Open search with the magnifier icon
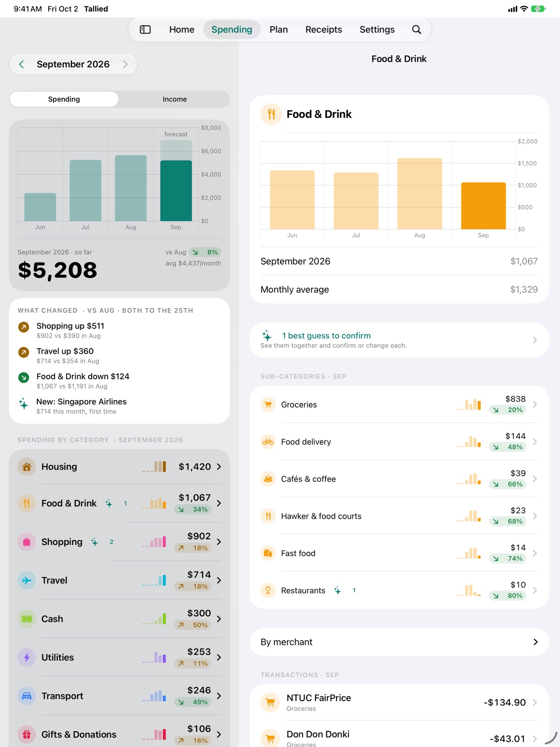This screenshot has width=560, height=747. tap(416, 29)
